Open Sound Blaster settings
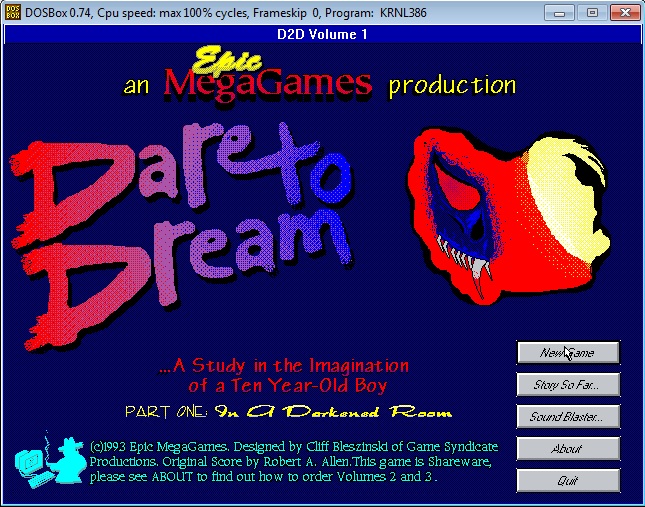Viewport: 645px width, 507px height. pyautogui.click(x=568, y=417)
